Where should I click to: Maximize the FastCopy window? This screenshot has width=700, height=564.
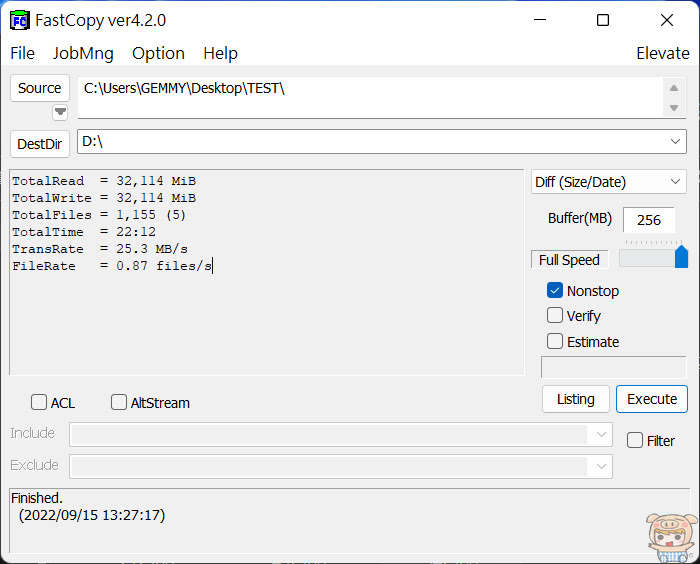[603, 20]
